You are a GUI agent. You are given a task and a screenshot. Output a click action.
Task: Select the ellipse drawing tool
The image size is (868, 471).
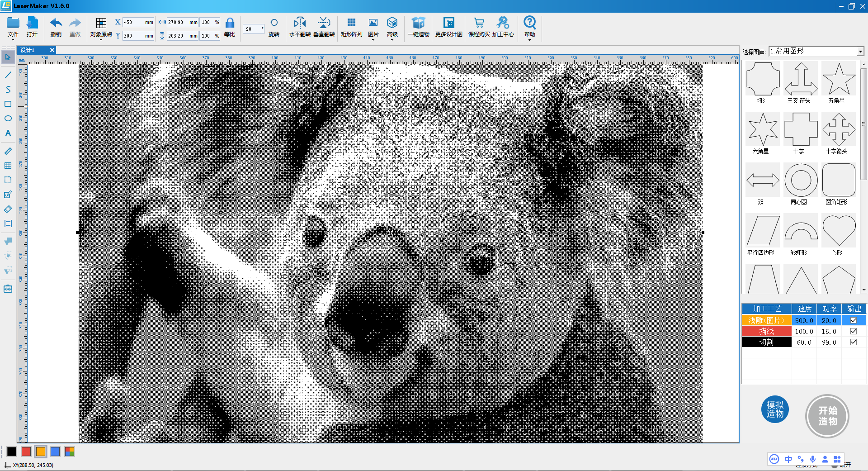8,119
